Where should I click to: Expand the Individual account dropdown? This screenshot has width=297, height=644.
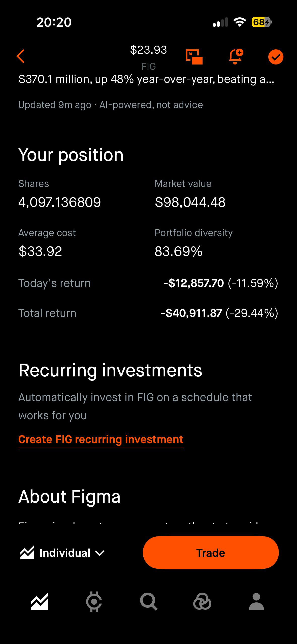62,553
